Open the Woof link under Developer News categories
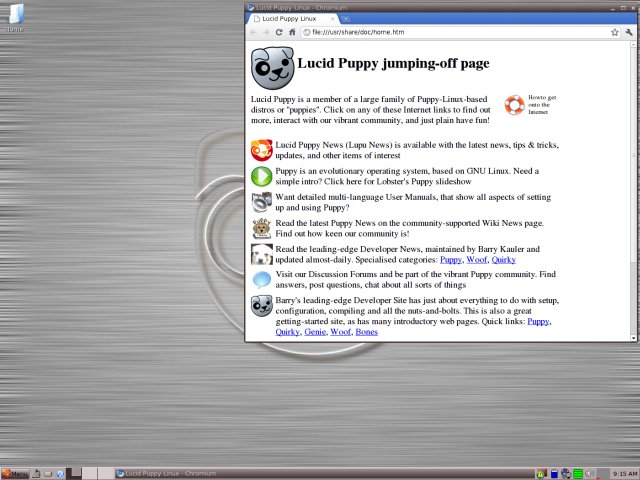Image resolution: width=640 pixels, height=480 pixels. pos(477,260)
